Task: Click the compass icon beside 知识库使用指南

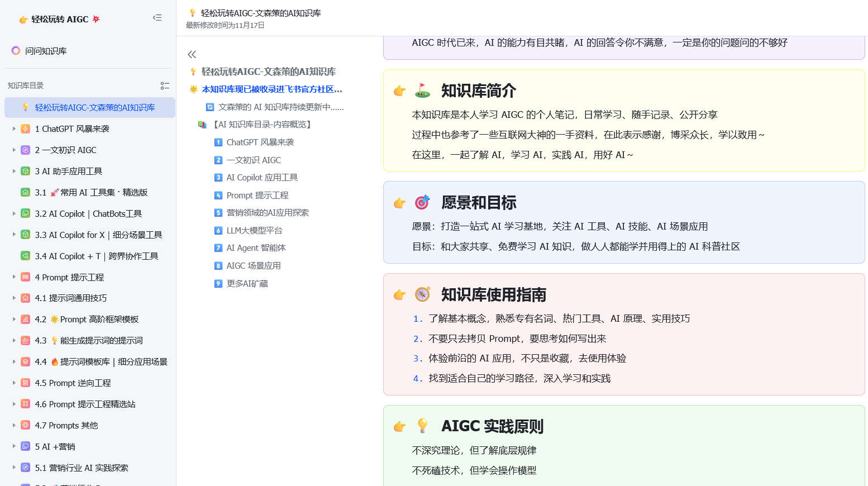Action: (x=422, y=294)
